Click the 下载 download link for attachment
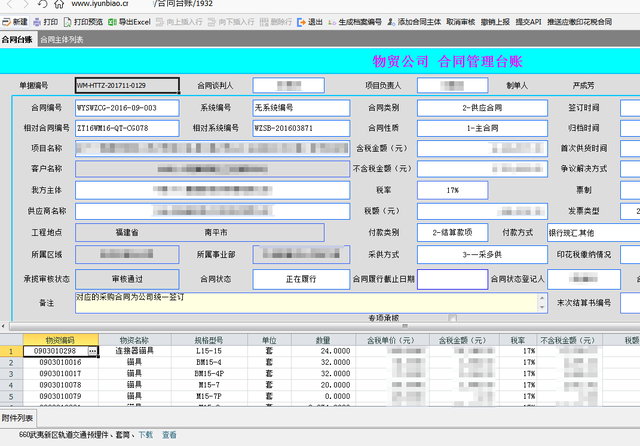Viewport: 640px width, 446px height. [145, 435]
